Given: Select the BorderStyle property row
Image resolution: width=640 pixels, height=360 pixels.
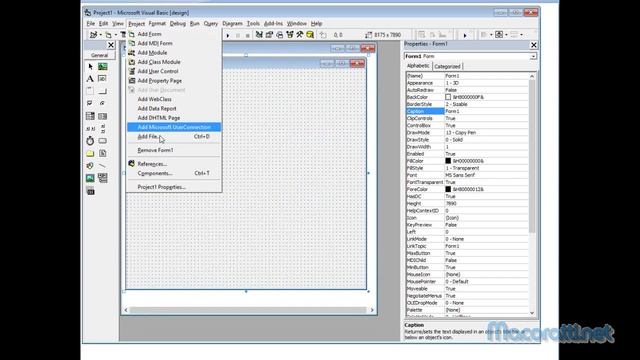Looking at the screenshot, I should click(x=467, y=104).
